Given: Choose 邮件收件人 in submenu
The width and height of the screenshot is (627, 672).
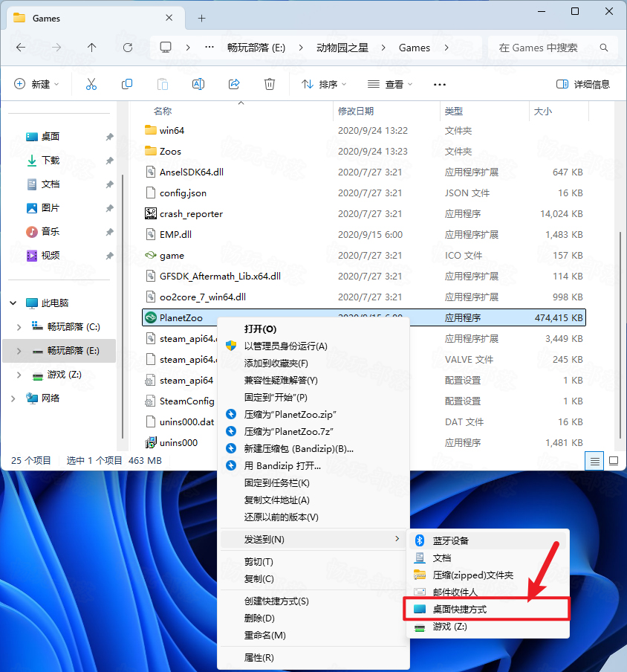Looking at the screenshot, I should click(x=488, y=592).
